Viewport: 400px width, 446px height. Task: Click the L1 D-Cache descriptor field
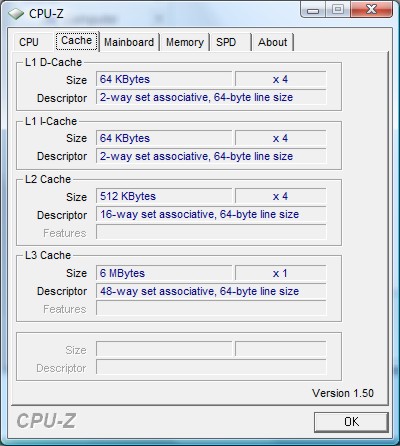[211, 97]
